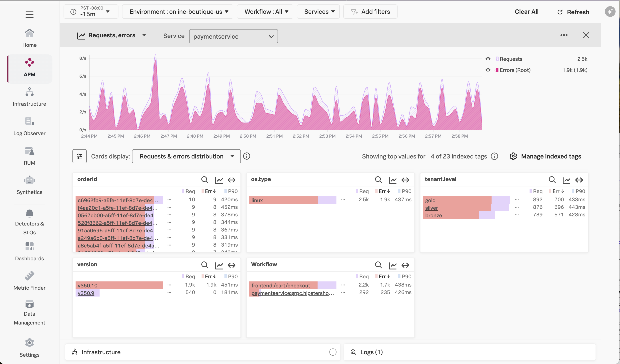The width and height of the screenshot is (620, 364).
Task: Click the info icon beside Cards display
Action: 246,156
